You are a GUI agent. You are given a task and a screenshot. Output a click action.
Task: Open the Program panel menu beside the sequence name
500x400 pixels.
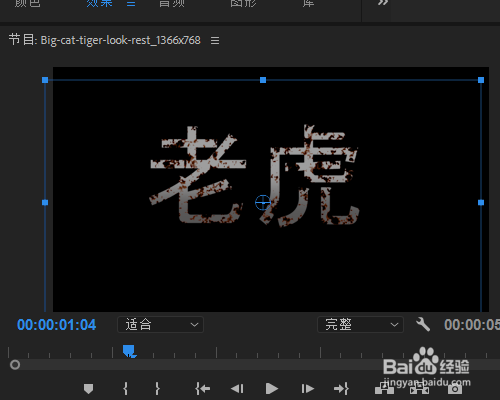[215, 41]
